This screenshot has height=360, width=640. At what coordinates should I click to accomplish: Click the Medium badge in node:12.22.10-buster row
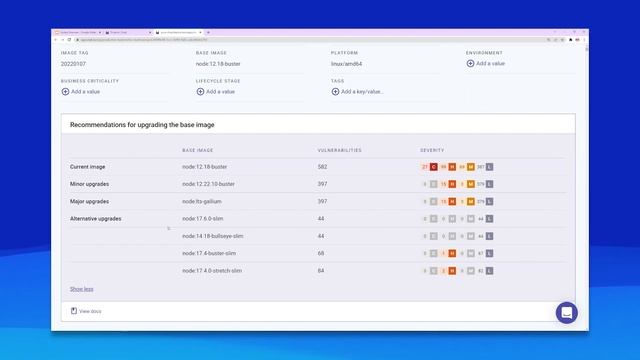coord(471,184)
